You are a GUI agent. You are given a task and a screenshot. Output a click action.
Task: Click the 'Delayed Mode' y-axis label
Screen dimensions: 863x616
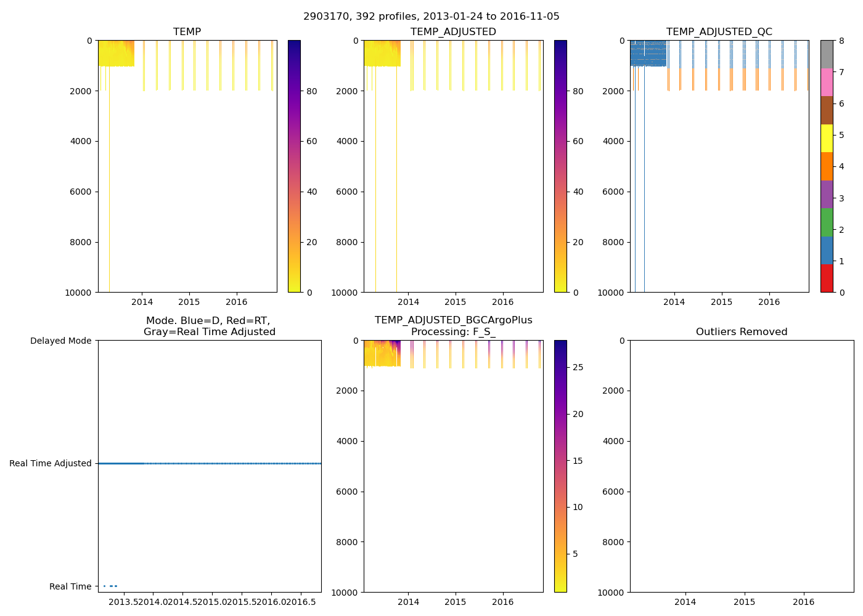point(60,341)
